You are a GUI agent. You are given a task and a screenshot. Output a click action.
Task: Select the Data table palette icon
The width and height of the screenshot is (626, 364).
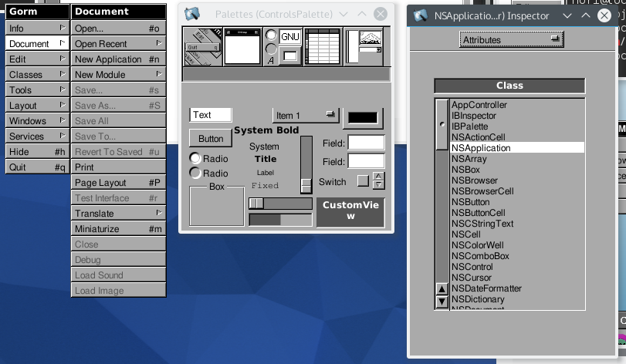[x=323, y=47]
